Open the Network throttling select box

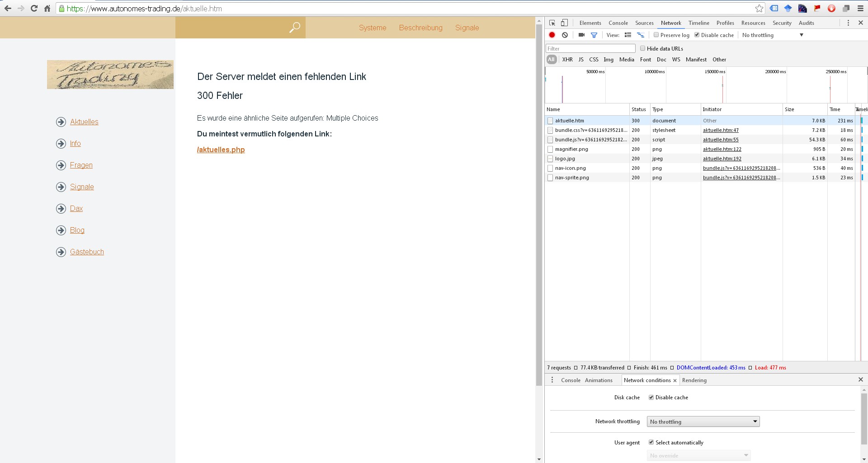click(x=703, y=422)
